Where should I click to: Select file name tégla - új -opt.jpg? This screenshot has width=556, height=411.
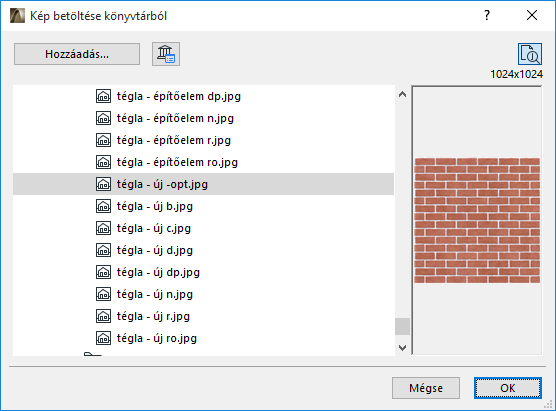coord(162,184)
